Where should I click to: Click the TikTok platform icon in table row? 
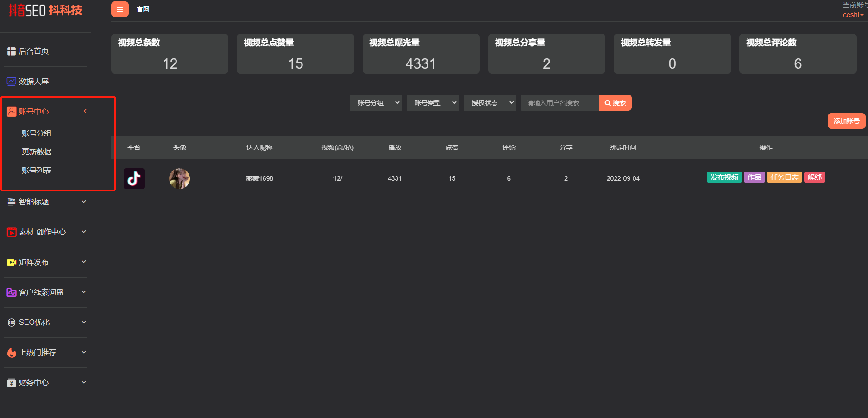point(134,178)
